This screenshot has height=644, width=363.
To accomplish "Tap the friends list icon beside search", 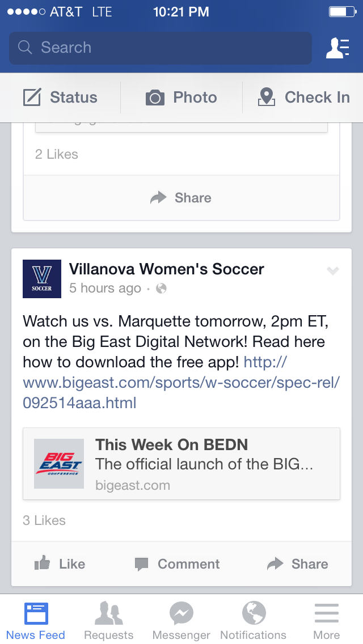I will click(337, 48).
